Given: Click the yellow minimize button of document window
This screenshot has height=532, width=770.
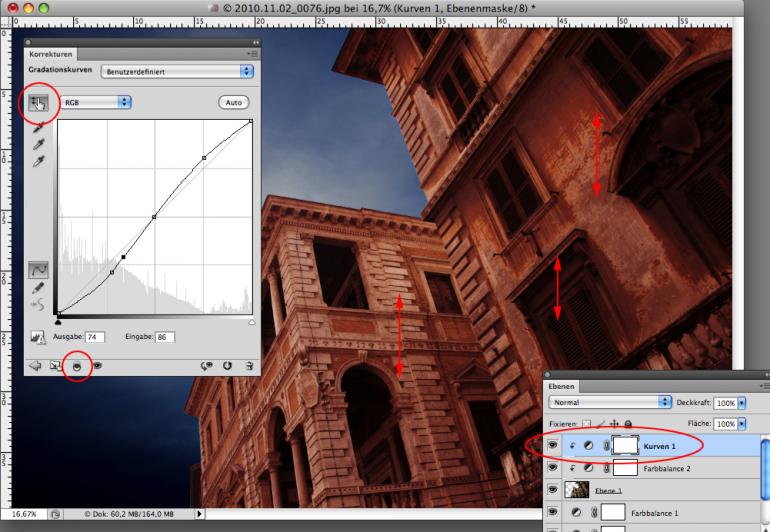Looking at the screenshot, I should coord(28,8).
